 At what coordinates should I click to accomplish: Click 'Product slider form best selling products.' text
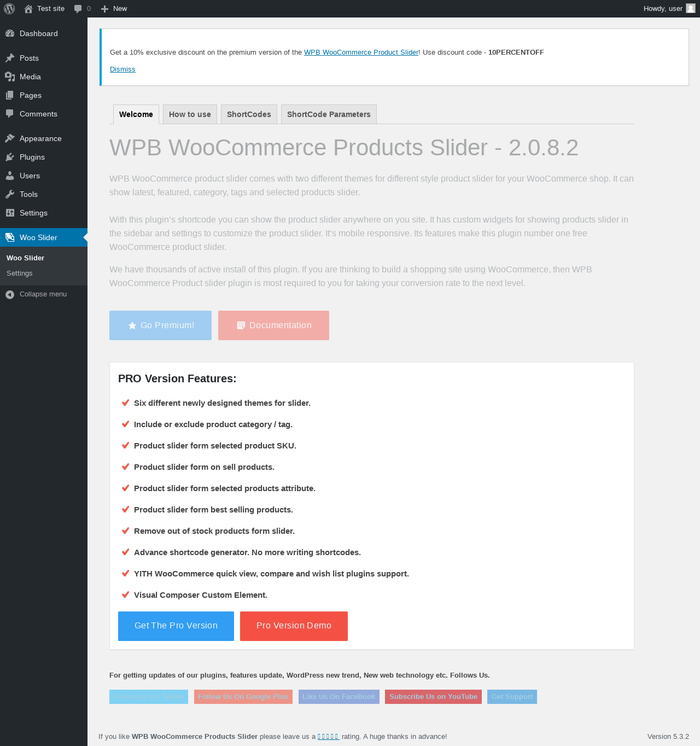click(x=213, y=510)
